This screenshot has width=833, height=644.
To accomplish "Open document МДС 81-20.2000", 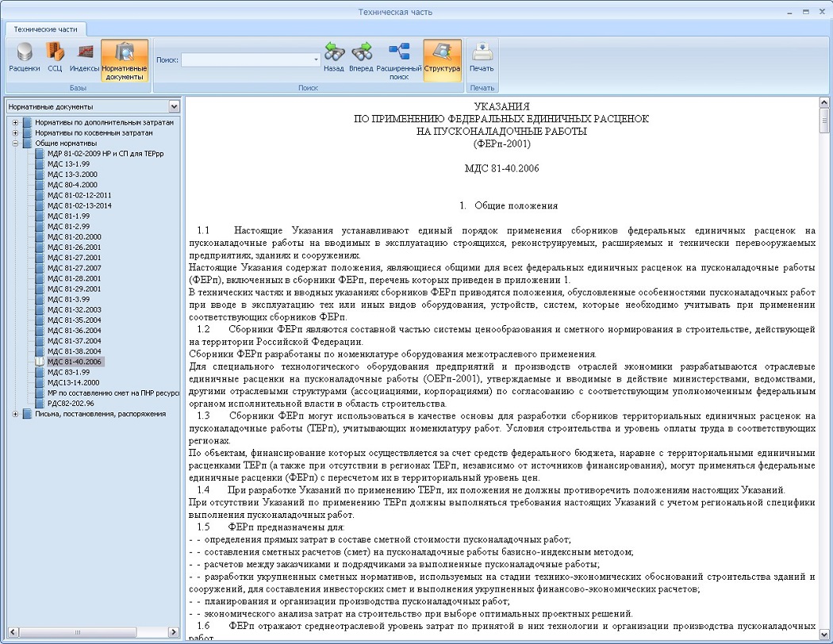I will tap(75, 237).
